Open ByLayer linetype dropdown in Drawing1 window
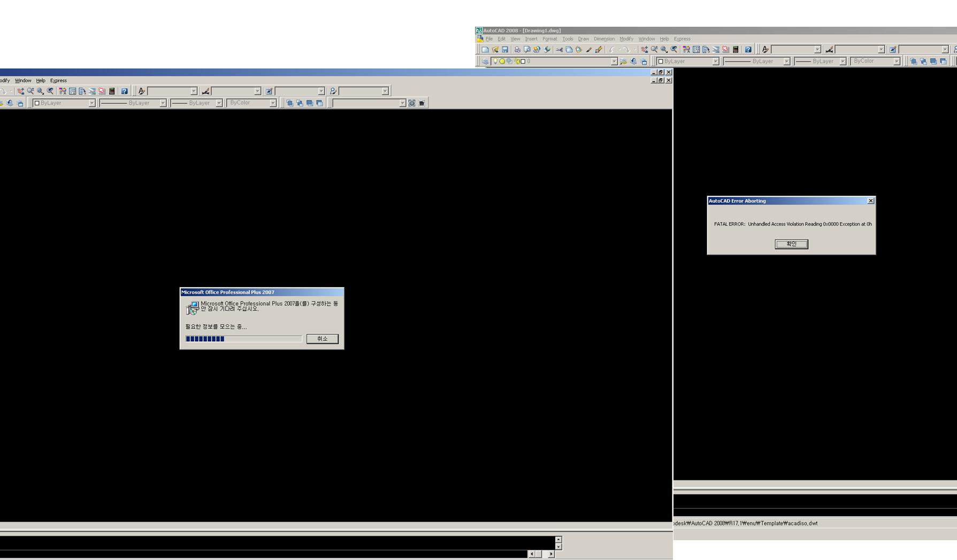The width and height of the screenshot is (957, 560). click(x=787, y=62)
